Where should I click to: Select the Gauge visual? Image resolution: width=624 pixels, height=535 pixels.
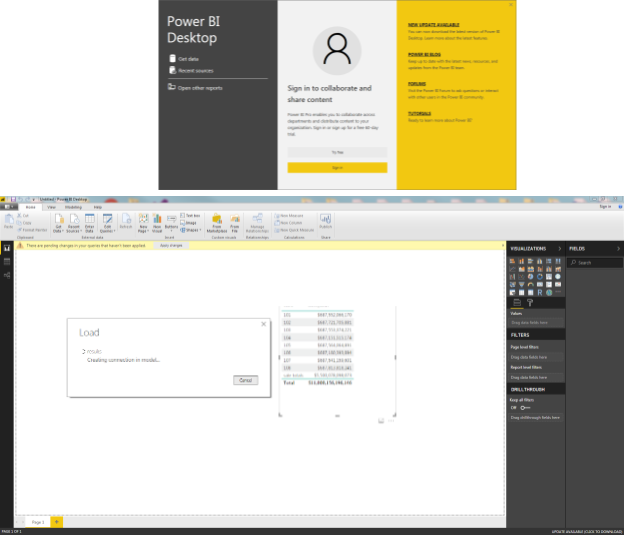531,285
